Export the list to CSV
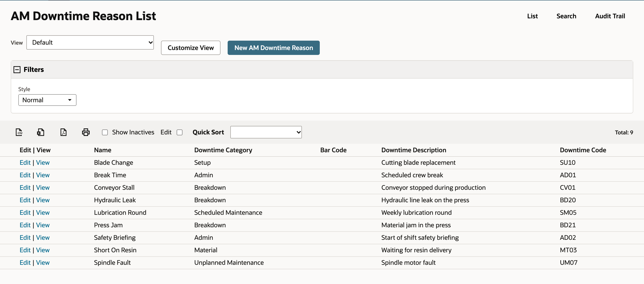Screen dimensions: 644x284 point(19,132)
